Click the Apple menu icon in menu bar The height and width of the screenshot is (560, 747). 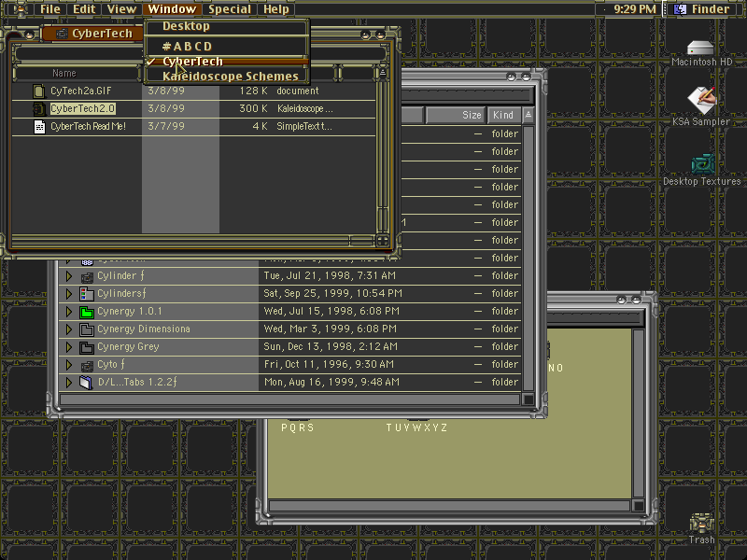coord(19,9)
